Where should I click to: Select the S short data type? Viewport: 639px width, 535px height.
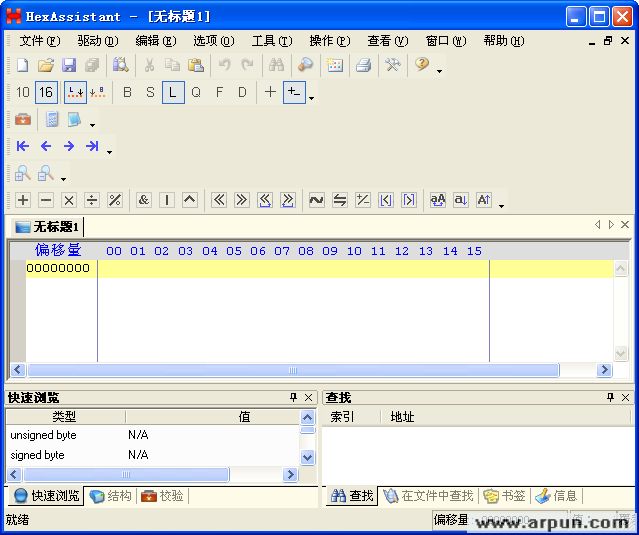(x=150, y=92)
